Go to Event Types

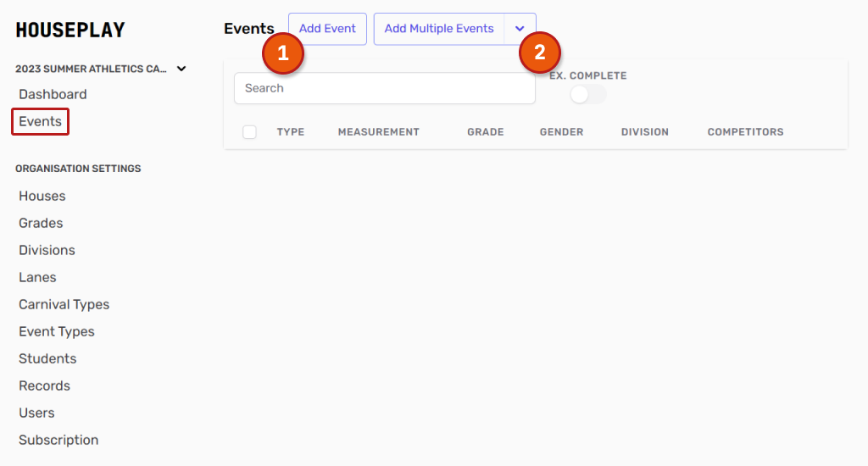point(56,331)
